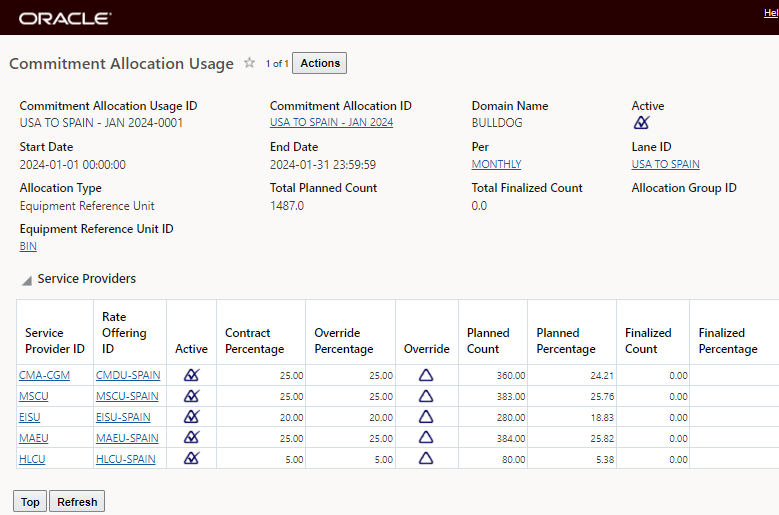The width and height of the screenshot is (779, 515).
Task: Select the usage ID text ending in -0001
Action: (101, 123)
